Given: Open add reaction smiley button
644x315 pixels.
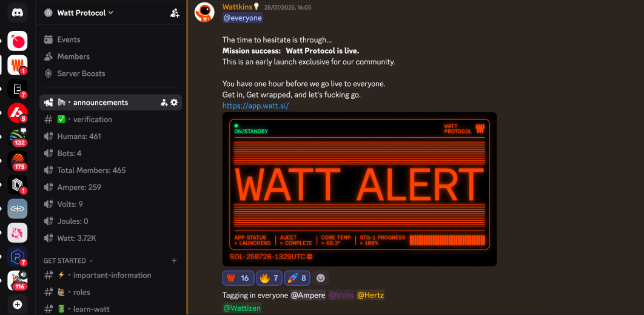Looking at the screenshot, I should click(x=321, y=279).
